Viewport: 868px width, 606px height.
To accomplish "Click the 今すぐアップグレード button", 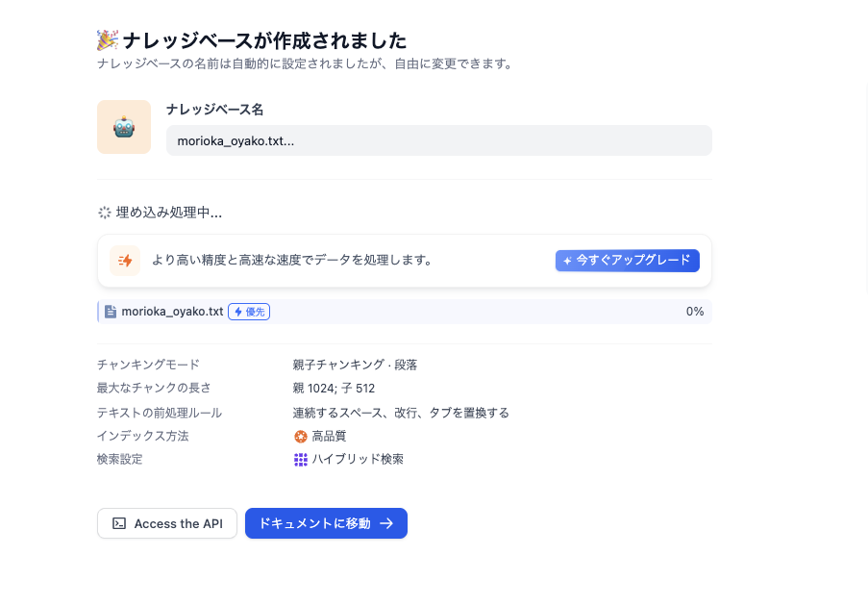I will click(627, 261).
